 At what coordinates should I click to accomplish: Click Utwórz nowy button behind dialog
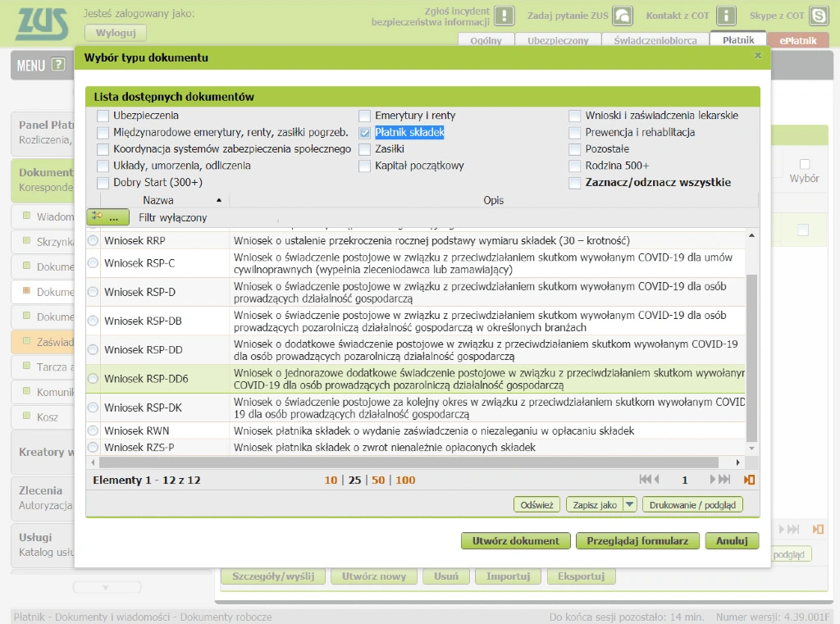point(374,576)
